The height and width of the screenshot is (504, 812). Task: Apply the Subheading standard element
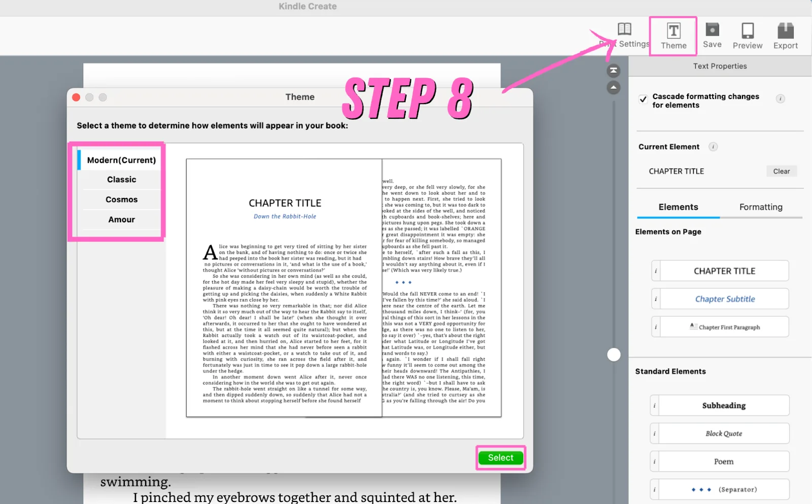pyautogui.click(x=724, y=406)
